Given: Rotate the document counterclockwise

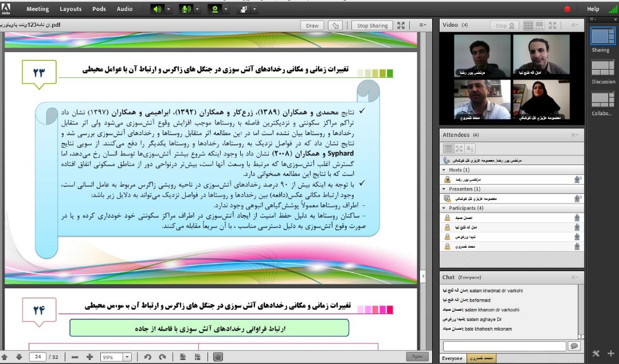Looking at the screenshot, I should tap(148, 357).
